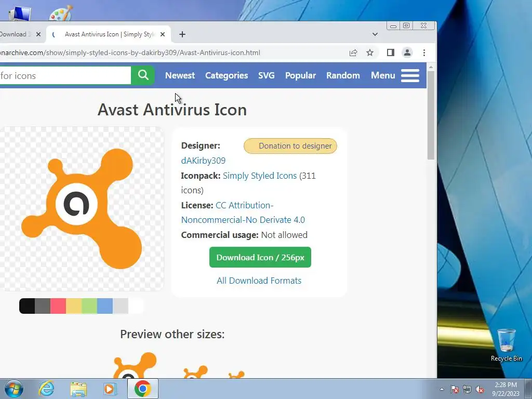Open the SVG navigation item
The width and height of the screenshot is (532, 399).
coord(267,75)
